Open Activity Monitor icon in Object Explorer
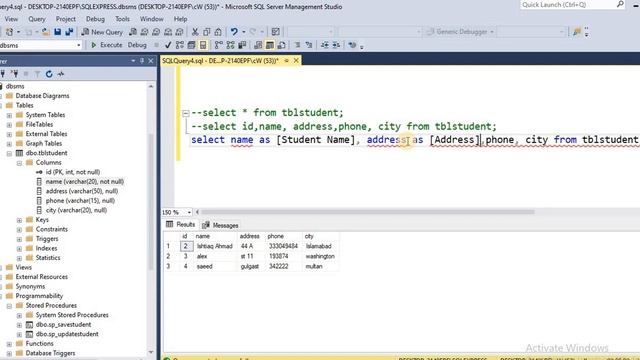The width and height of the screenshot is (640, 360). point(61,74)
